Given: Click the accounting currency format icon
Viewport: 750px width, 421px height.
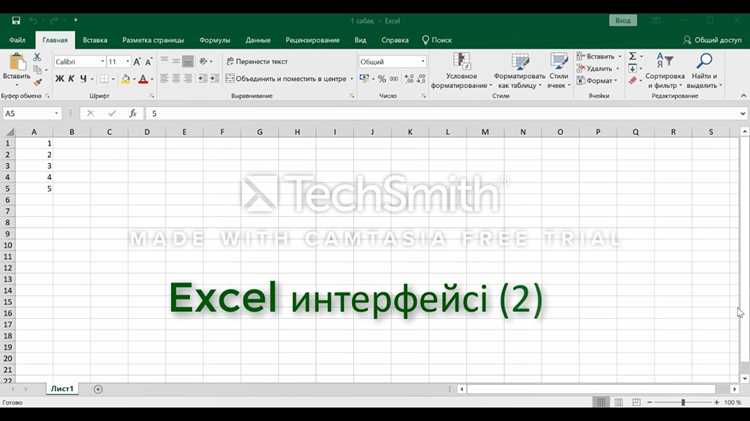Looking at the screenshot, I should coord(364,78).
